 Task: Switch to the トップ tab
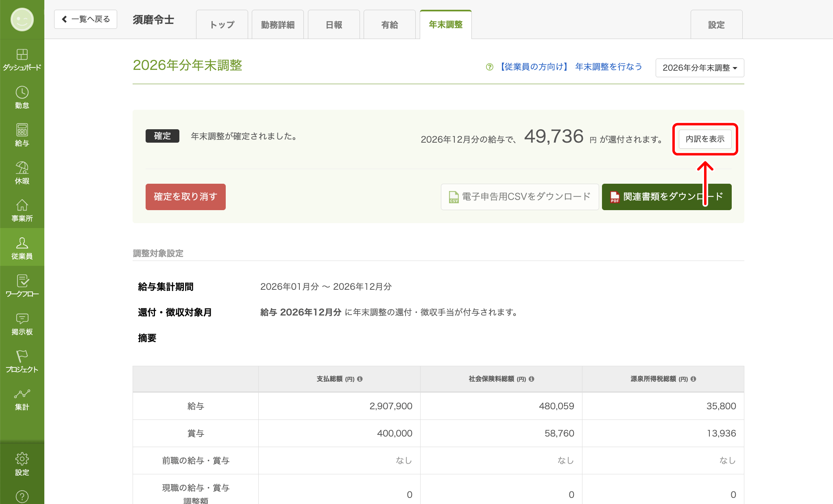(x=222, y=25)
